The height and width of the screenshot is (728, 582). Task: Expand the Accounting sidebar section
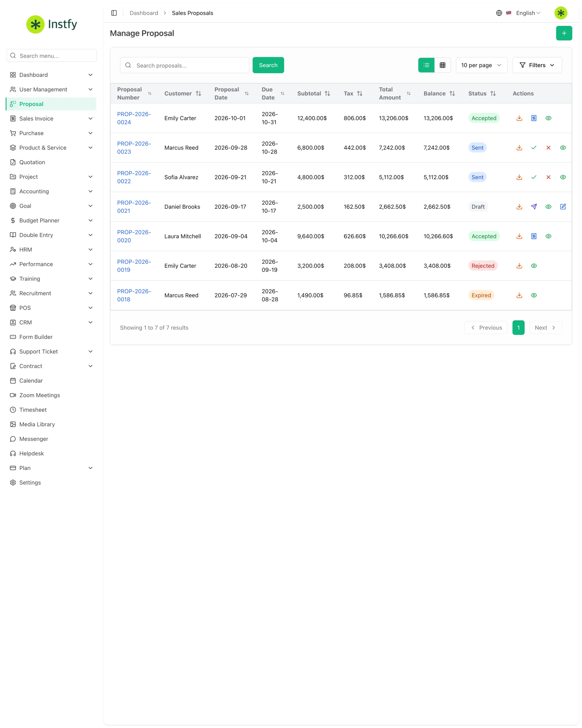click(x=51, y=191)
